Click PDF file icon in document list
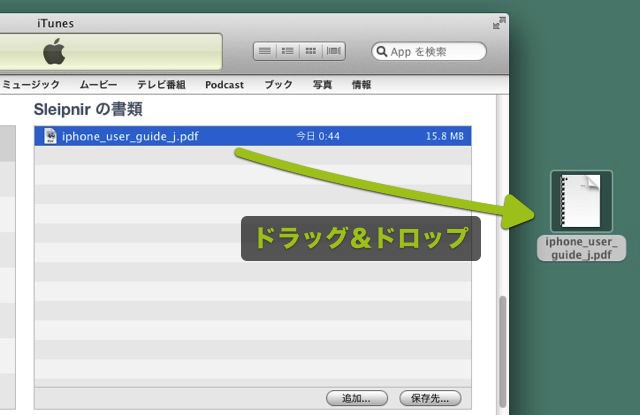 tap(50, 136)
